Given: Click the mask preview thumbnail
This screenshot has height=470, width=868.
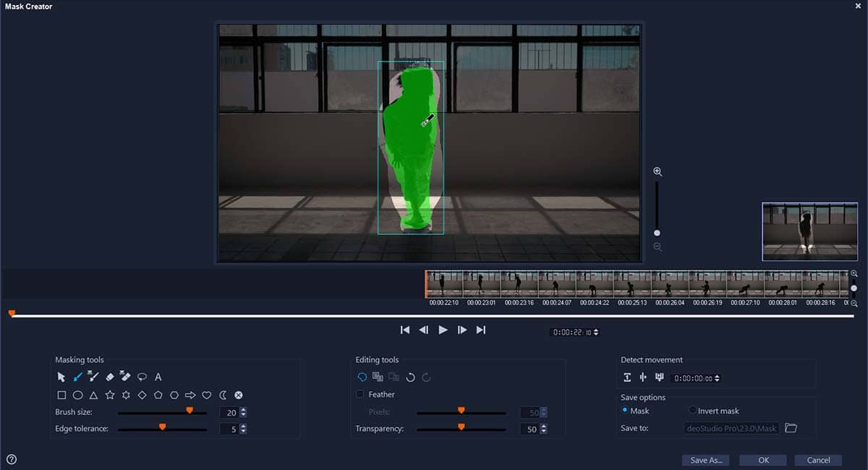Looking at the screenshot, I should pyautogui.click(x=799, y=231).
